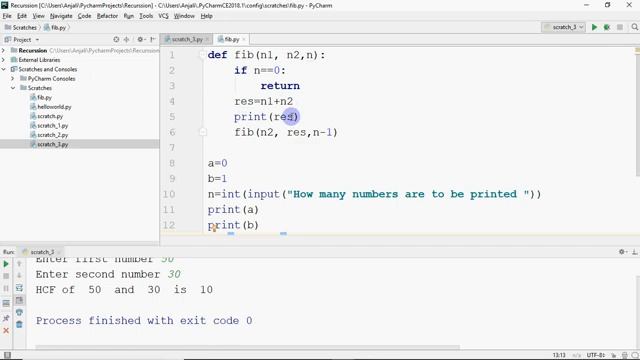Open Run panel settings gear

pyautogui.click(x=622, y=252)
